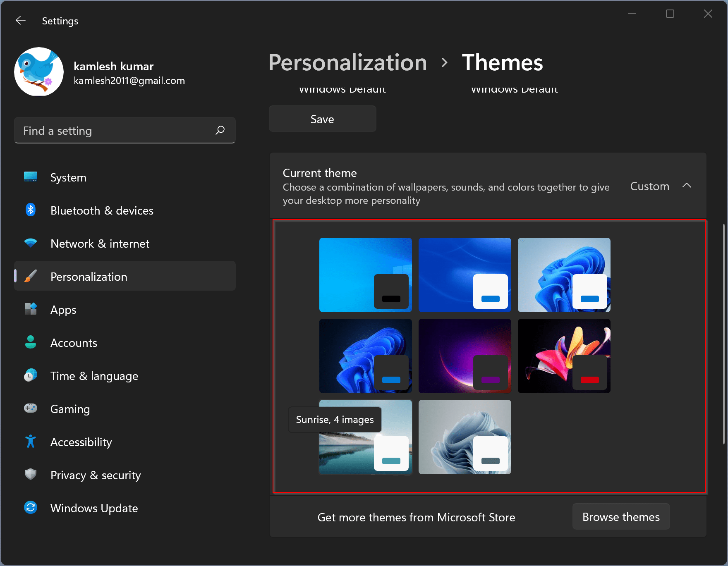Click the Personalization paintbrush icon
The image size is (728, 566).
31,276
